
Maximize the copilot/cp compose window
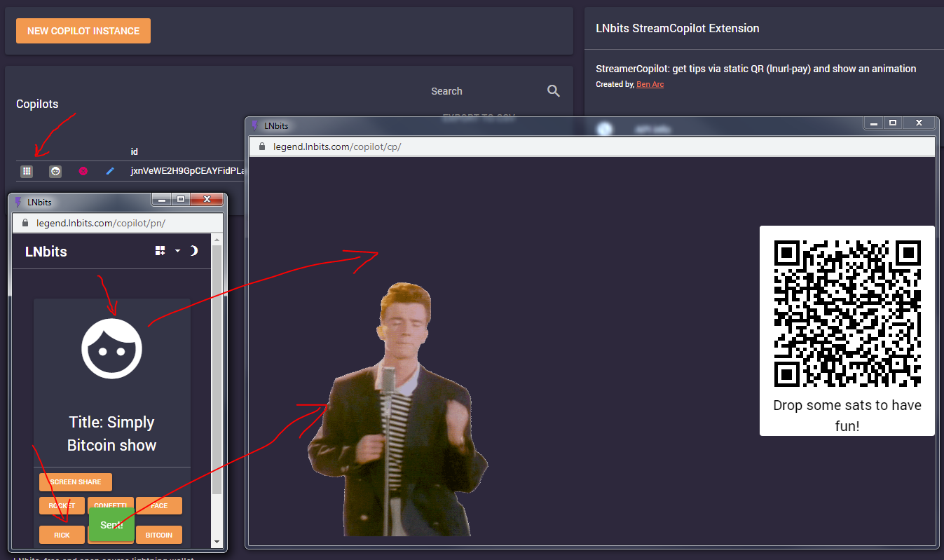(893, 123)
